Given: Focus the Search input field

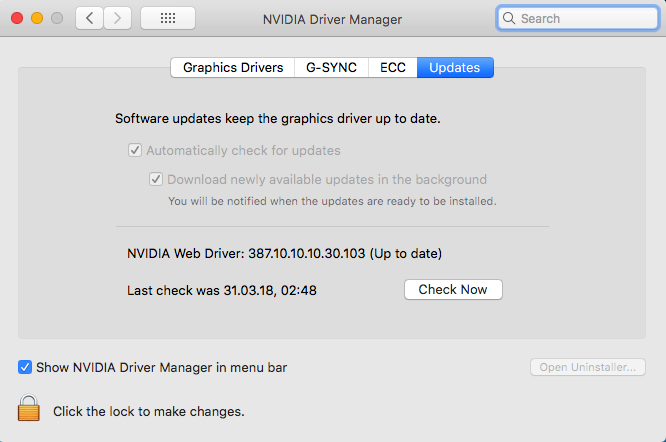Looking at the screenshot, I should point(578,18).
